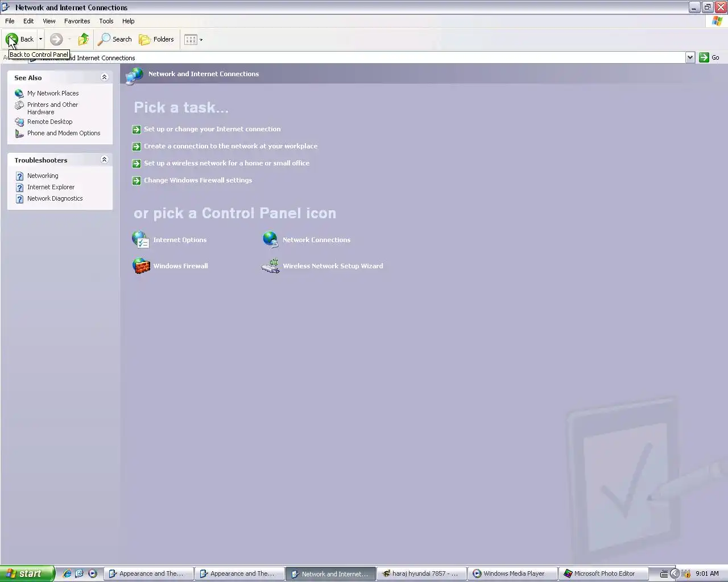Toggle the Folders pane button
Viewport: 728px width, 582px height.
(x=156, y=39)
